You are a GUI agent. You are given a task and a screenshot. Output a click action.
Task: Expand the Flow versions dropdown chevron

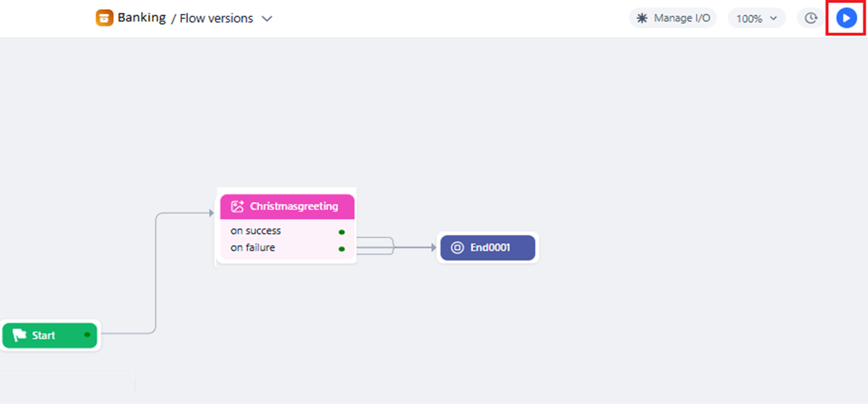click(267, 18)
